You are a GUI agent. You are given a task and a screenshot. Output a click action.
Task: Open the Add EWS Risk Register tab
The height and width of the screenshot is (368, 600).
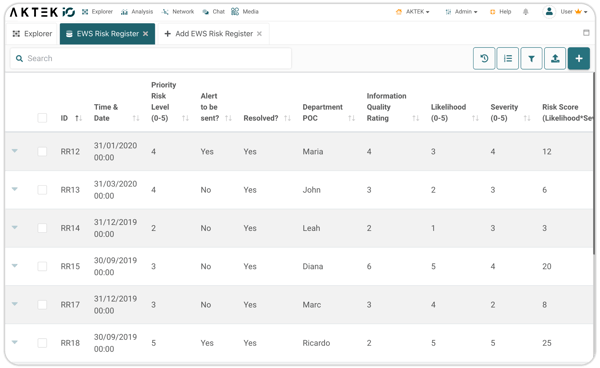pyautogui.click(x=213, y=34)
